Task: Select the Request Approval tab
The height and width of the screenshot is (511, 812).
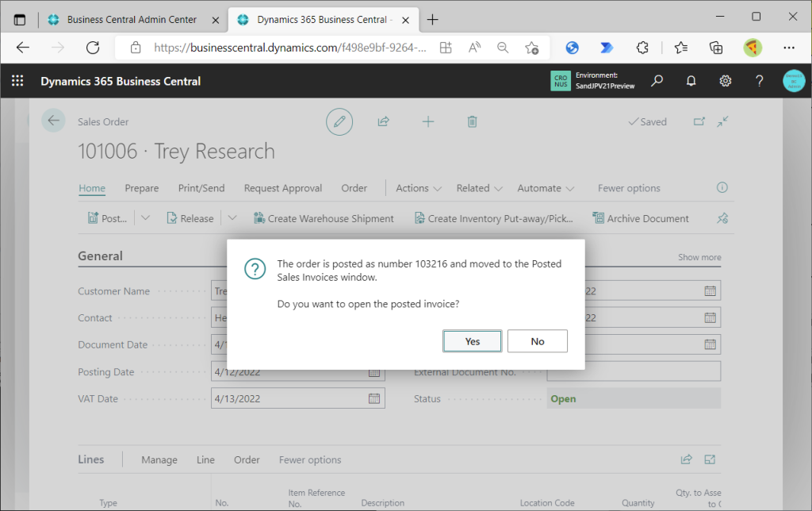Action: [x=283, y=188]
